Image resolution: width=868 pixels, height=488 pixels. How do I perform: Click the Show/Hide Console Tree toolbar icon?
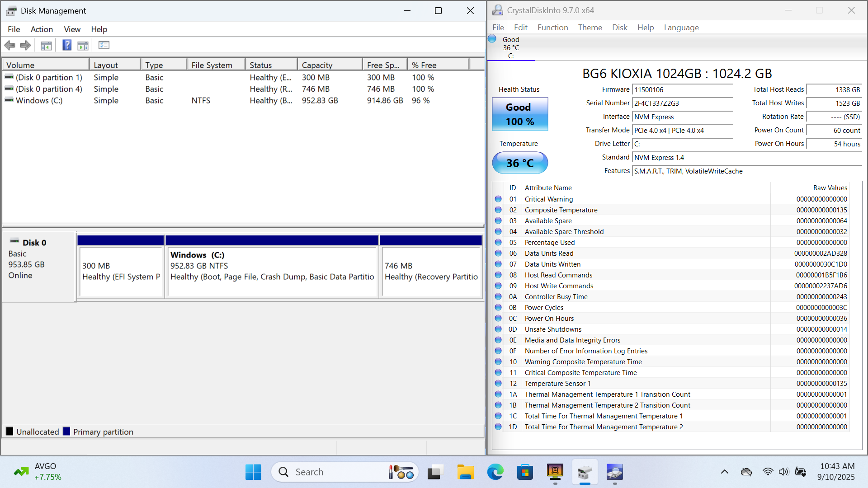point(46,45)
